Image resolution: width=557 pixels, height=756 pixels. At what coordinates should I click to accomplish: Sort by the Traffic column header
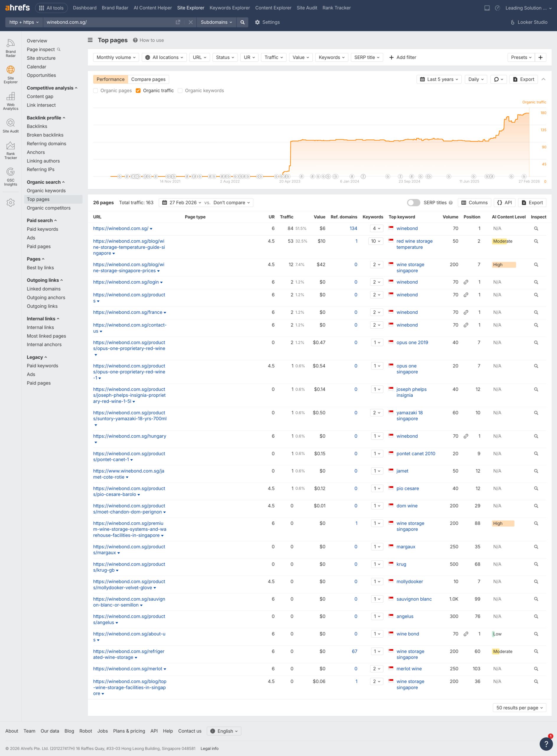coord(286,217)
